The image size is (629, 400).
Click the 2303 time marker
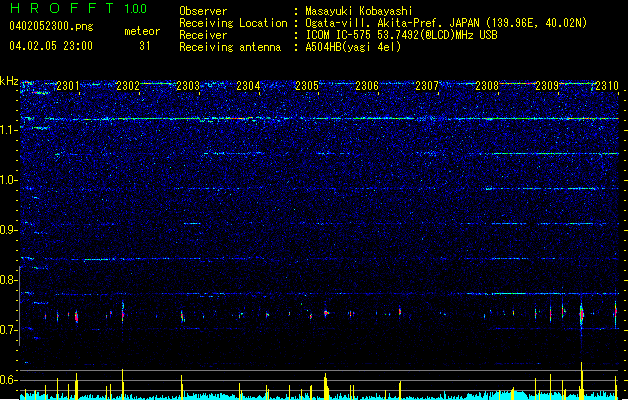(x=188, y=86)
